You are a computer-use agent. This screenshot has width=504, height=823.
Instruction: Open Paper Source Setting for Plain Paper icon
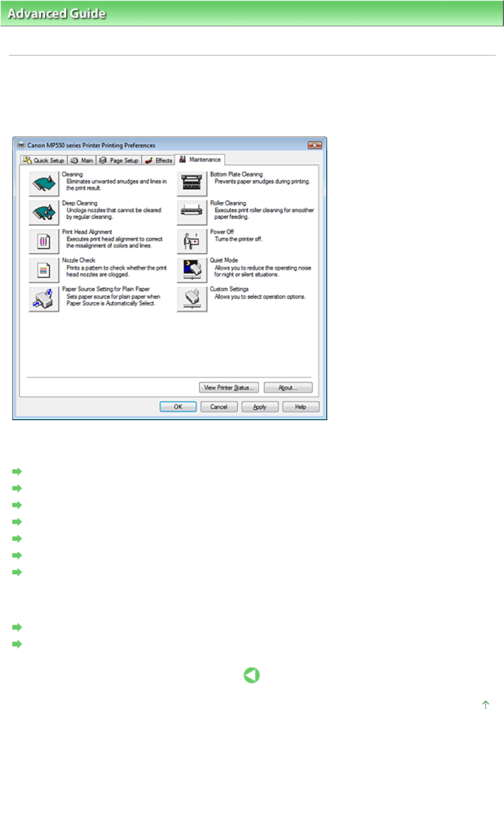(44, 299)
